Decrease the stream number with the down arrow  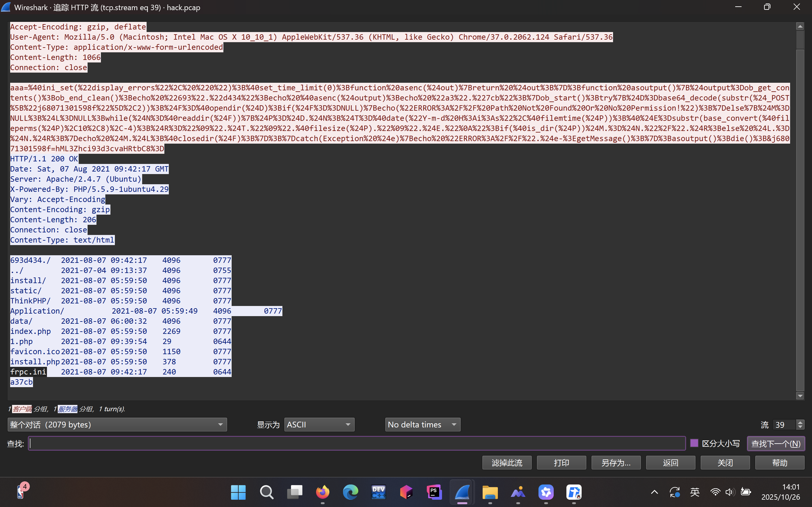(x=800, y=427)
